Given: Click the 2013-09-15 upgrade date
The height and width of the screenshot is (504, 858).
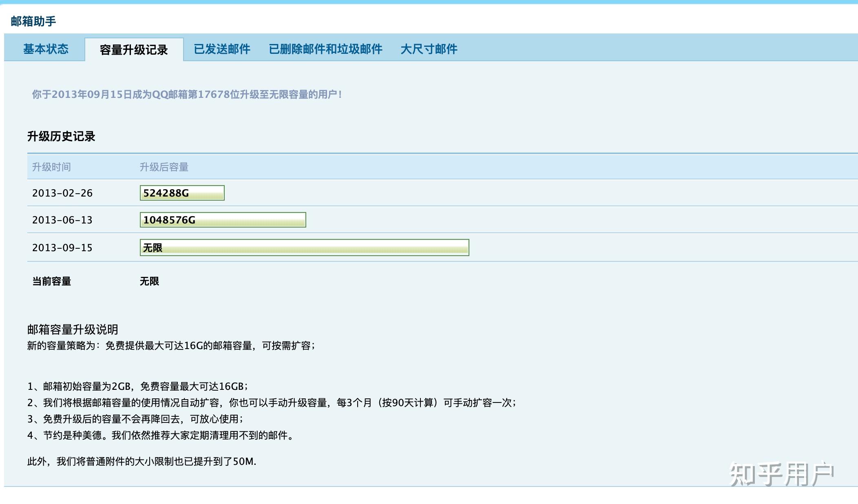Looking at the screenshot, I should pyautogui.click(x=62, y=248).
